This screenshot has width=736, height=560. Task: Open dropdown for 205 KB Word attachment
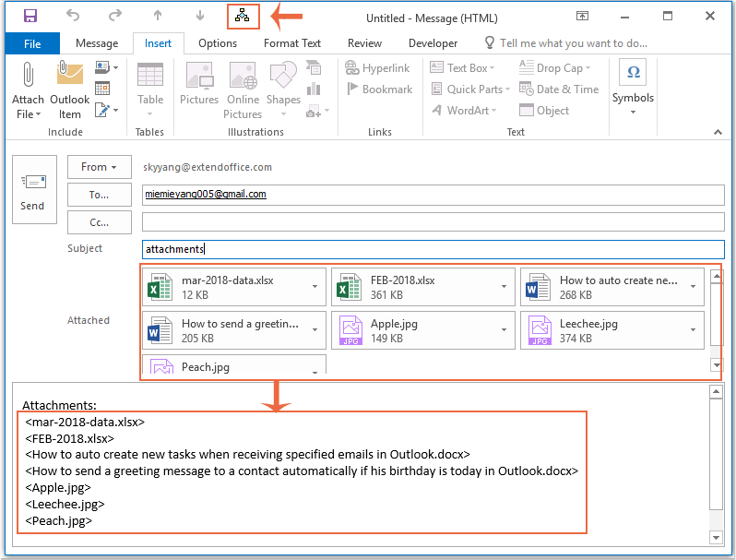tap(315, 330)
